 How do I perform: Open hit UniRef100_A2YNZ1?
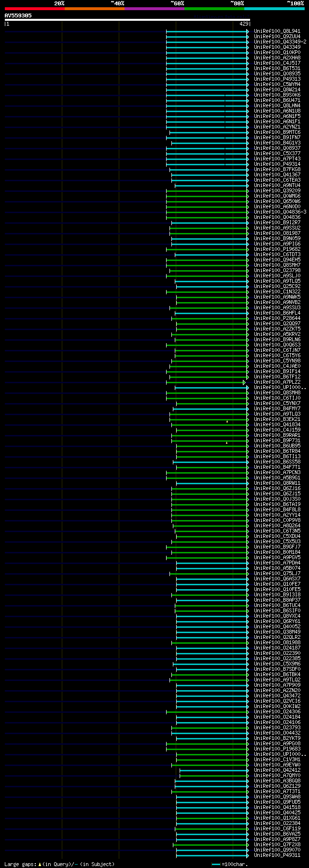point(277,127)
